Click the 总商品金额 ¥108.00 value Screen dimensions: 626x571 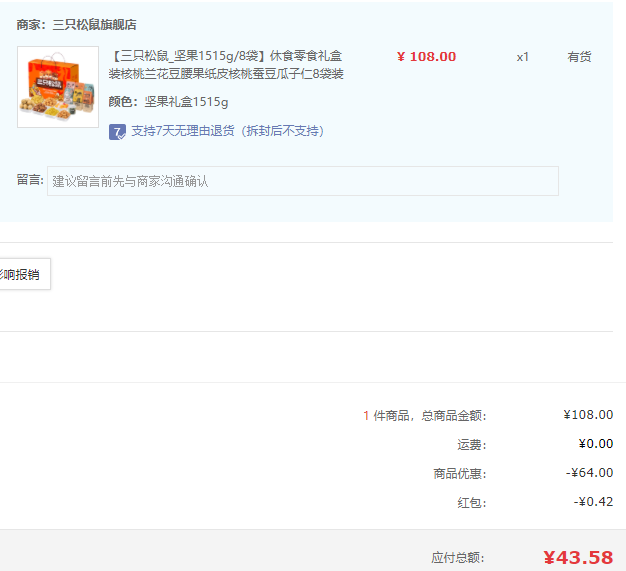coord(588,415)
